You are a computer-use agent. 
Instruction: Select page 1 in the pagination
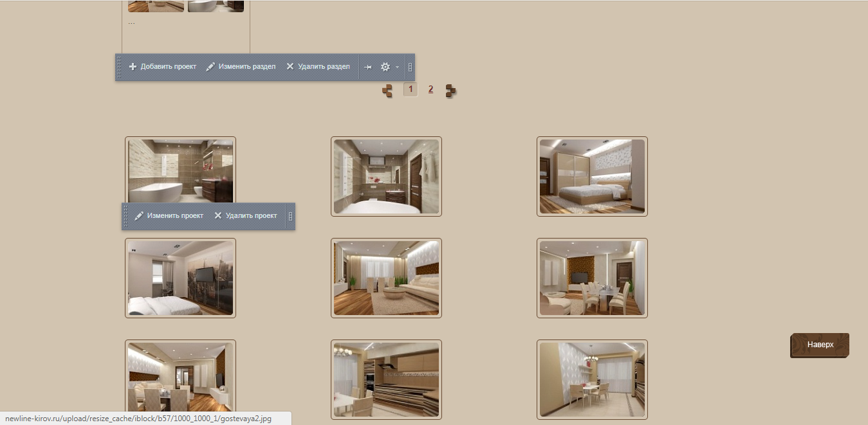pos(411,89)
